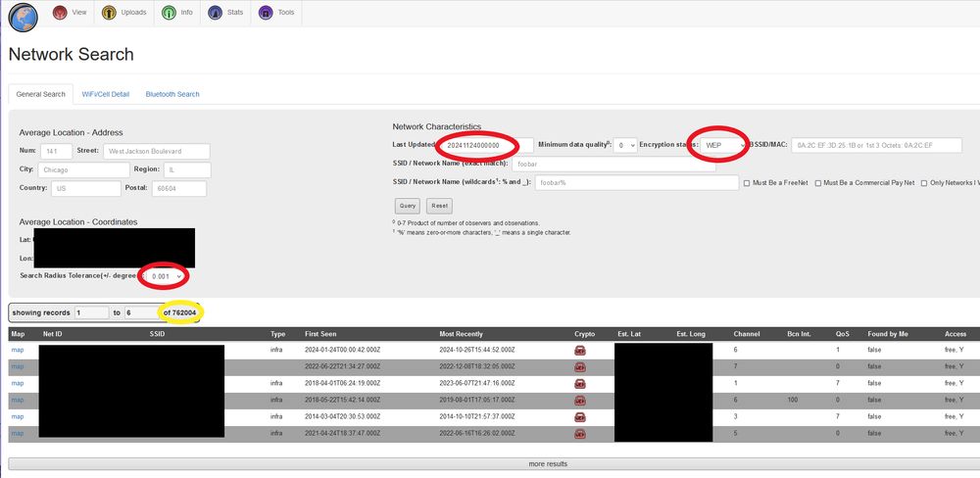Switch to the General Search tab
Viewport: 980px width, 478px height.
pyautogui.click(x=40, y=94)
